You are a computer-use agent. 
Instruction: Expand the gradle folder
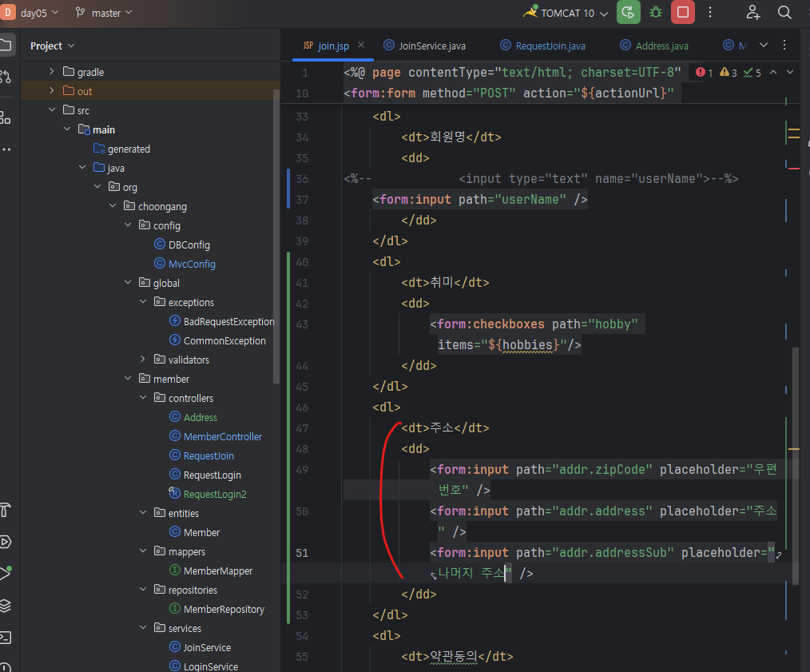click(x=51, y=71)
